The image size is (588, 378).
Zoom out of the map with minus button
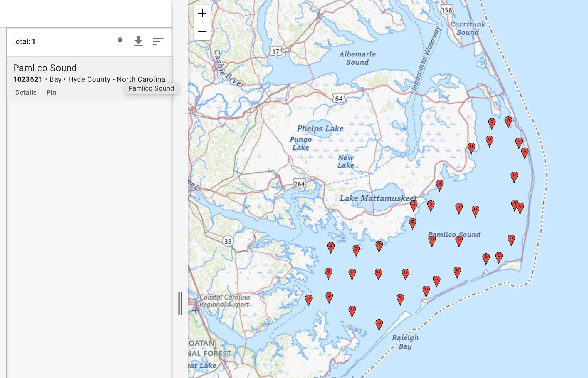pyautogui.click(x=202, y=31)
